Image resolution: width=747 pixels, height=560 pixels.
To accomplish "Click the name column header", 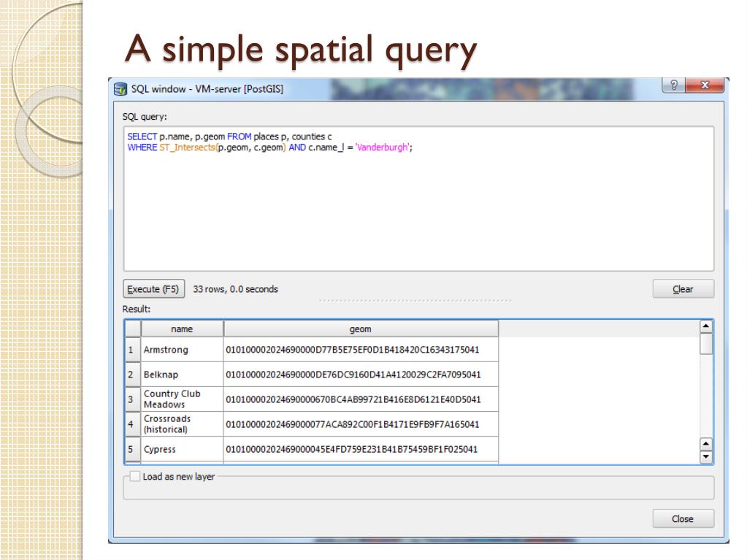I will 181,329.
